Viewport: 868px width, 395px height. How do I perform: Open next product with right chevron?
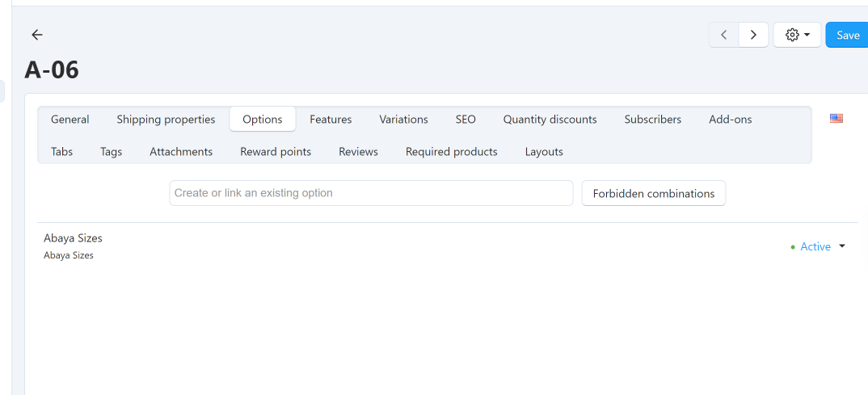click(x=753, y=35)
